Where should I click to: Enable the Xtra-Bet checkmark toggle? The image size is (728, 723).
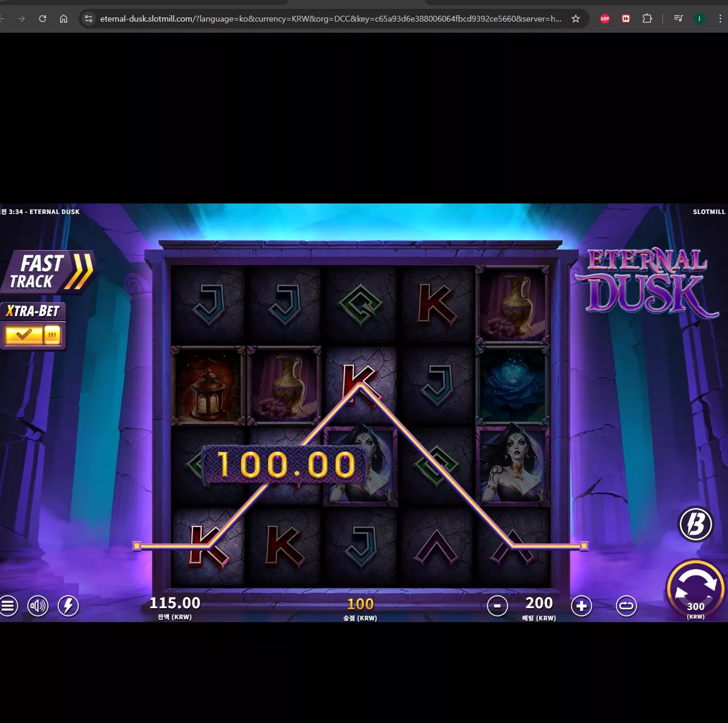[23, 335]
